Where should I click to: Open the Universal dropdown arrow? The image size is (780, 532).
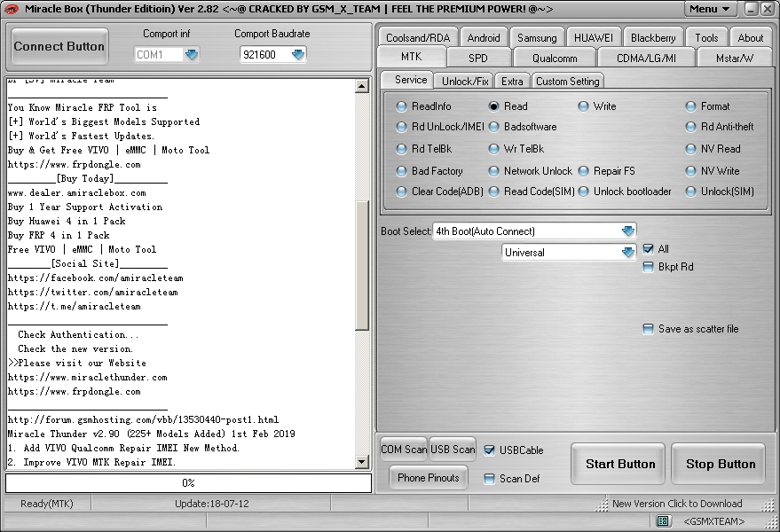pyautogui.click(x=628, y=252)
